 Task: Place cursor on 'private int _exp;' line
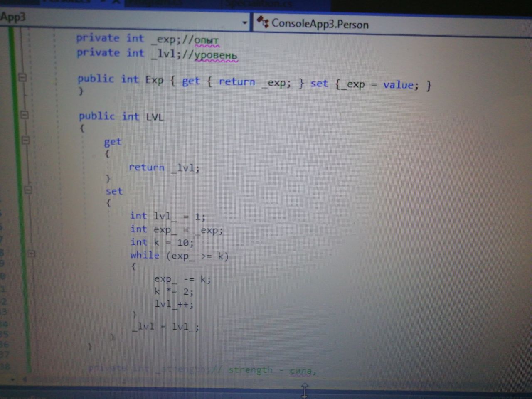[x=148, y=39]
